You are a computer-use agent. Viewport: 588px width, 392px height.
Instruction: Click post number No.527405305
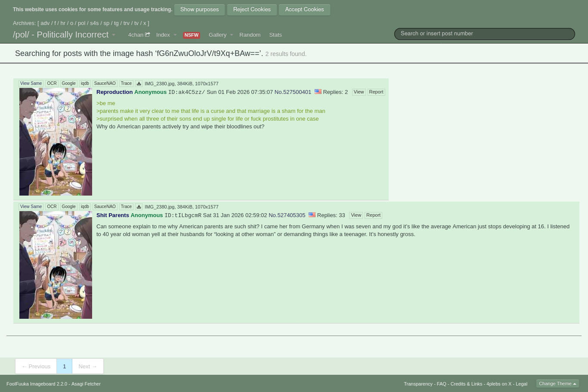287,215
